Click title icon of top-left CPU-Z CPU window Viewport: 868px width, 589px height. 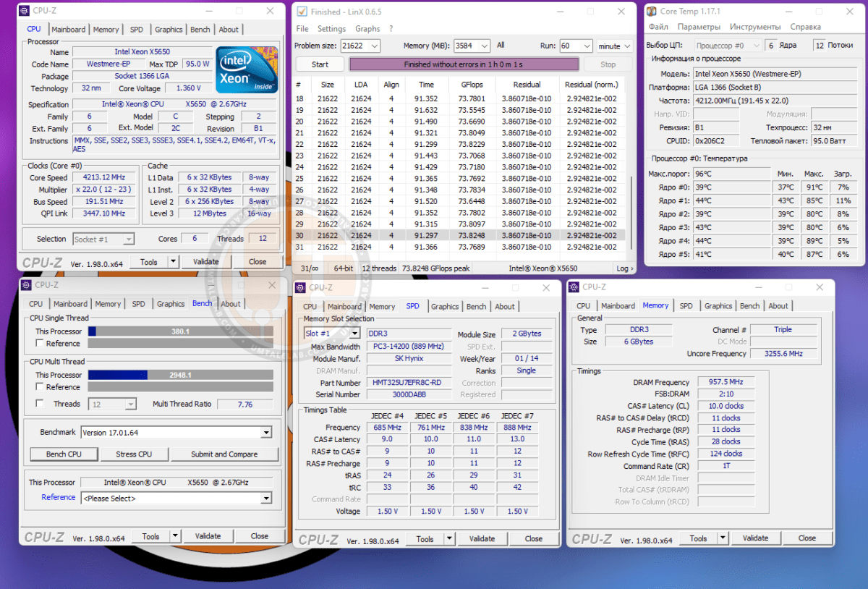(x=25, y=10)
